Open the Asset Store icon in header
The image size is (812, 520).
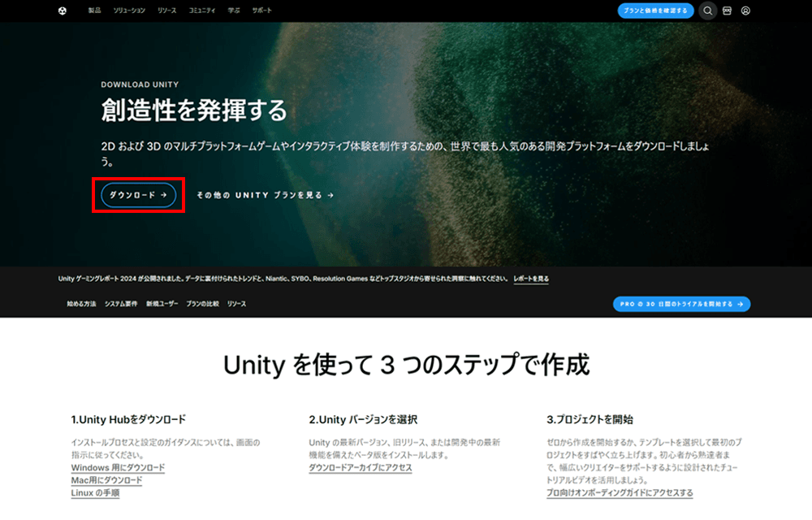click(x=727, y=11)
